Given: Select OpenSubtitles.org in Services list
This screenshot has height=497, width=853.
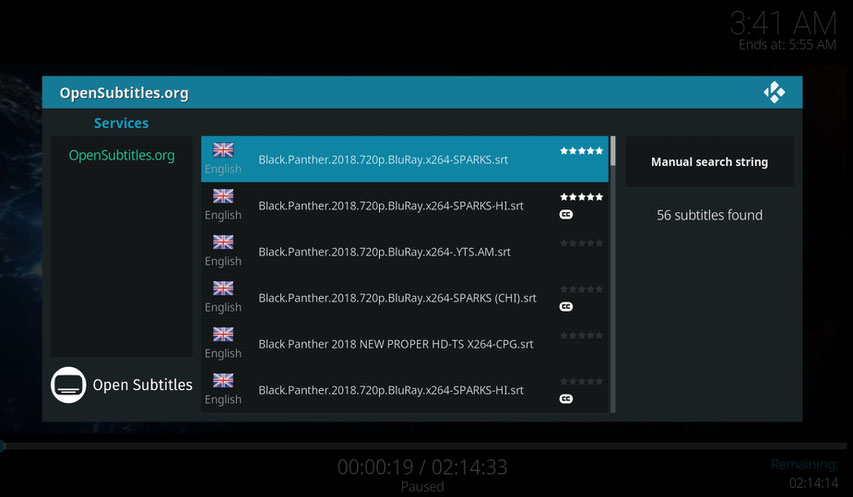Looking at the screenshot, I should click(x=121, y=156).
